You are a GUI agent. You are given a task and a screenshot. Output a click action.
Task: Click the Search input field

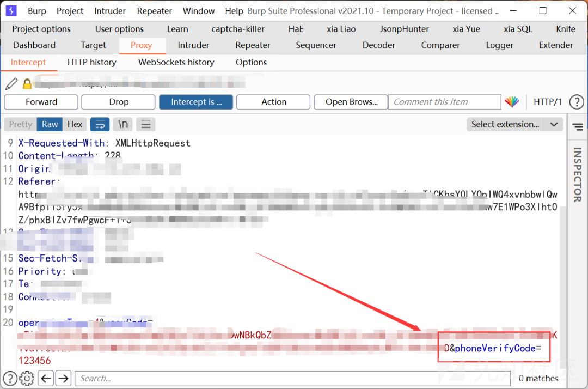click(x=292, y=379)
